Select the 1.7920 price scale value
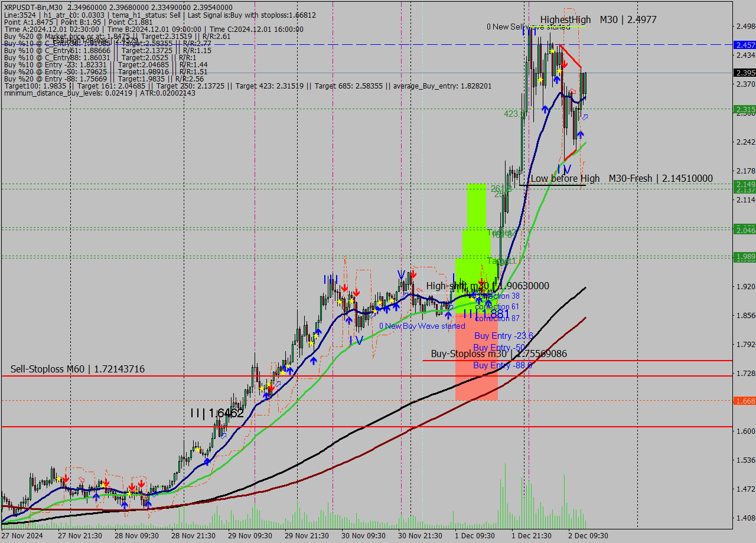This screenshot has width=756, height=543. point(745,344)
